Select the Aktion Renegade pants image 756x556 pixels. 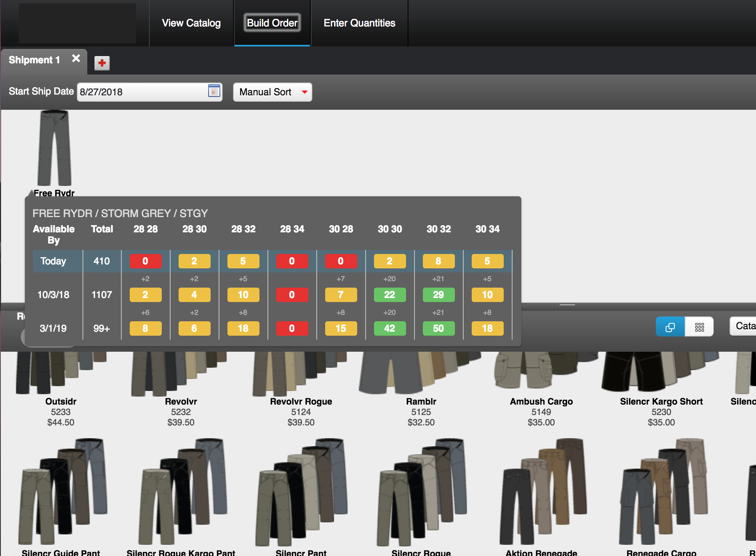541,492
